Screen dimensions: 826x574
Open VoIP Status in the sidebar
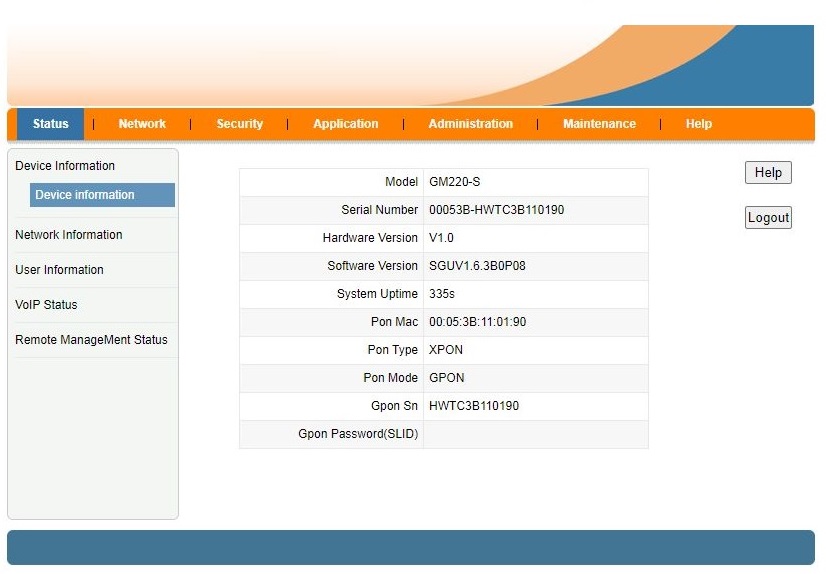tap(46, 305)
